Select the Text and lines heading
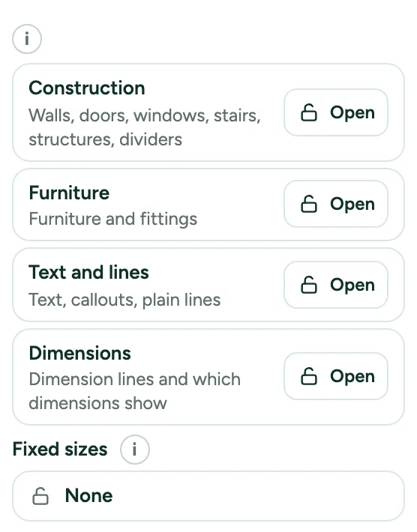This screenshot has height=532, width=417. (x=88, y=272)
